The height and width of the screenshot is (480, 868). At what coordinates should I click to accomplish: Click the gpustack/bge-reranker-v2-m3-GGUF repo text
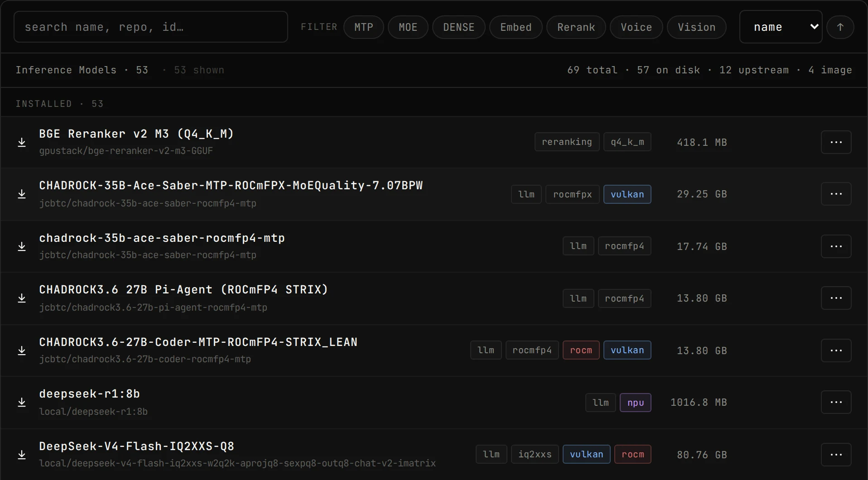[x=126, y=151]
